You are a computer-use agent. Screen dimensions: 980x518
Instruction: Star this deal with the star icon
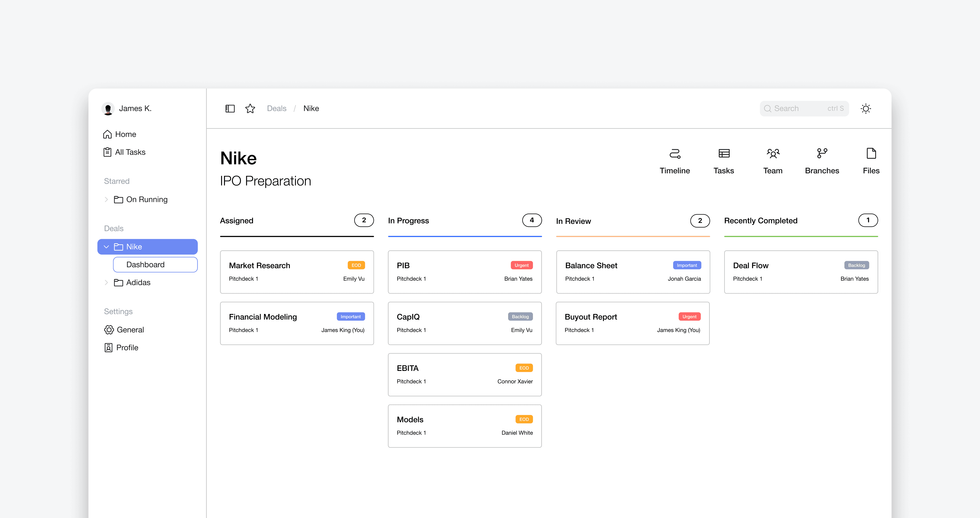click(250, 108)
